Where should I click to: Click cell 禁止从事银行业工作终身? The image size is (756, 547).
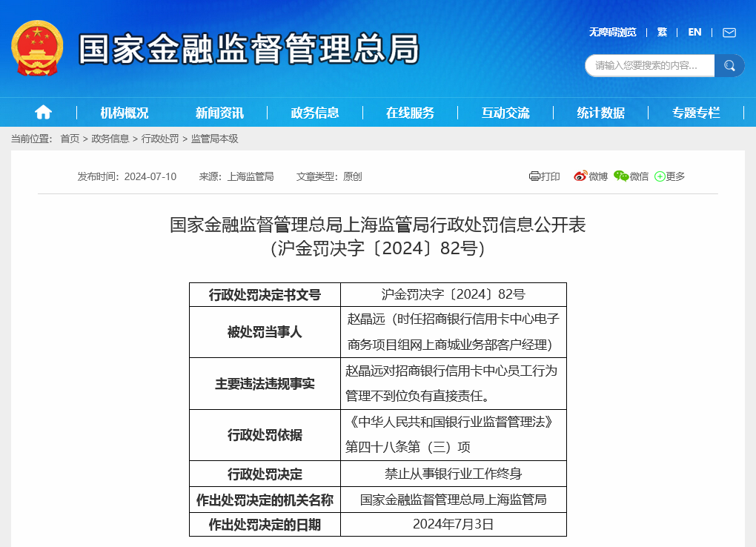point(453,474)
